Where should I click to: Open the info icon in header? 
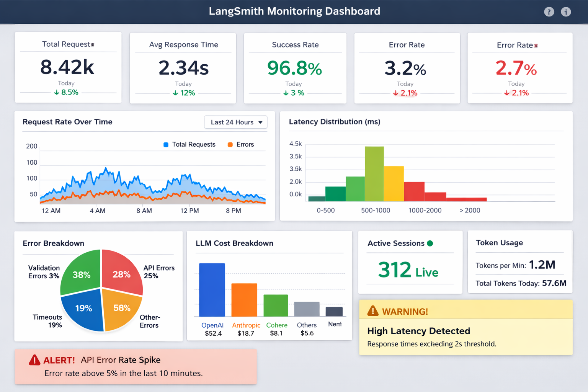[566, 12]
